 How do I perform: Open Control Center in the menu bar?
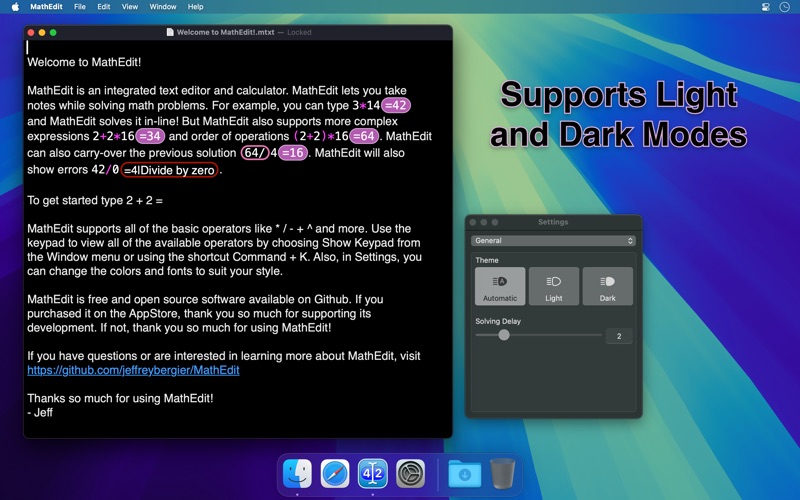pyautogui.click(x=765, y=7)
